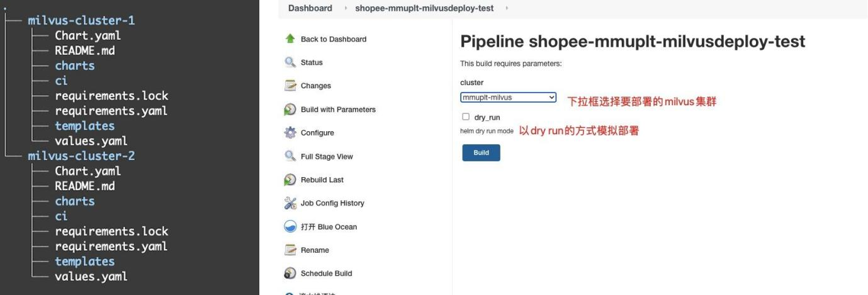Go to Dashboard in the breadcrumb

pos(310,8)
